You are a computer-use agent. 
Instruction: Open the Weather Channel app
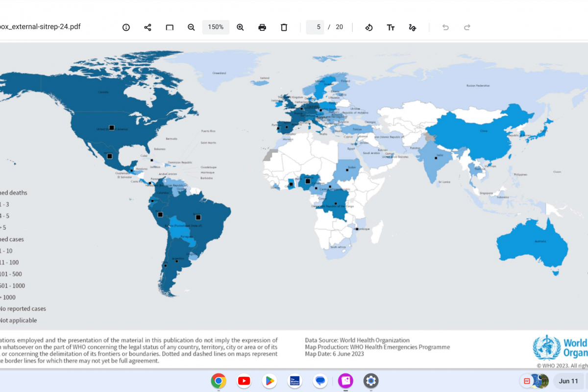click(x=295, y=381)
